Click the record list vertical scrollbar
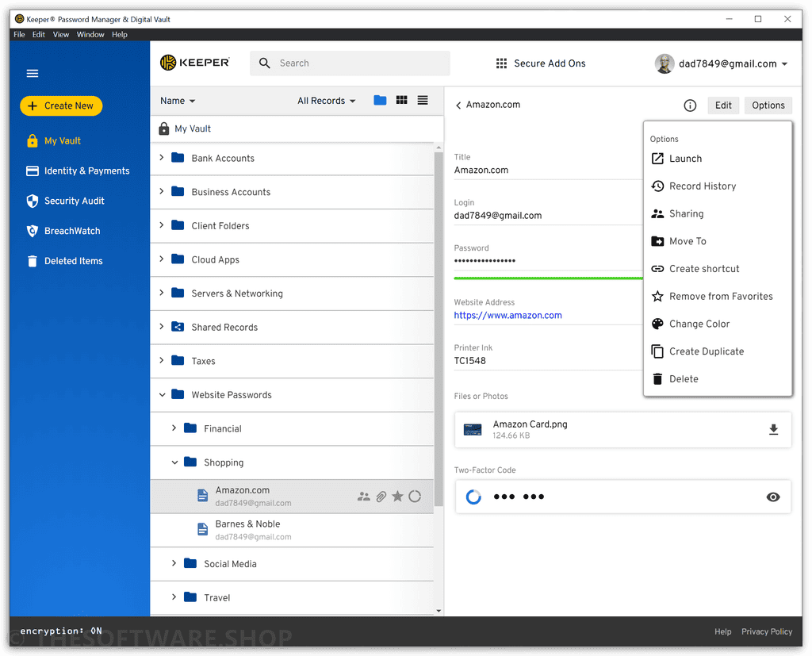Viewport: 812px width, 656px height. coord(439,328)
